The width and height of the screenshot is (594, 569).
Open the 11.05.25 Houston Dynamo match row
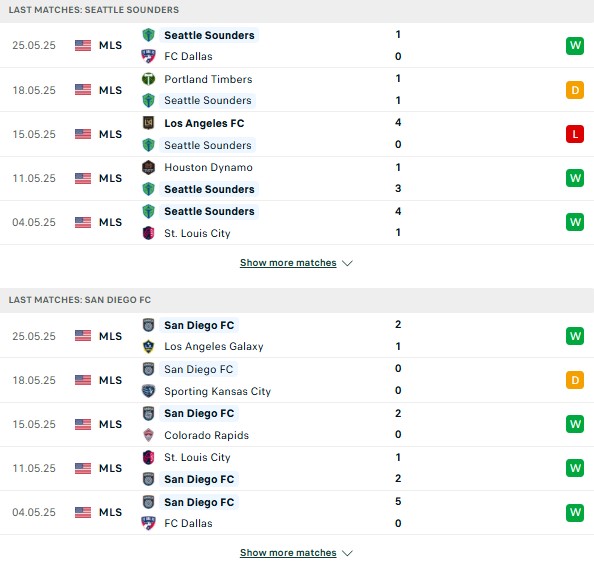(297, 178)
